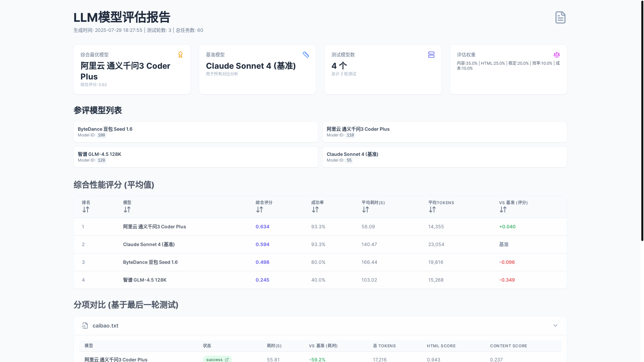This screenshot has height=362, width=644.
Task: Click the 成功率 header label
Action: click(x=317, y=202)
